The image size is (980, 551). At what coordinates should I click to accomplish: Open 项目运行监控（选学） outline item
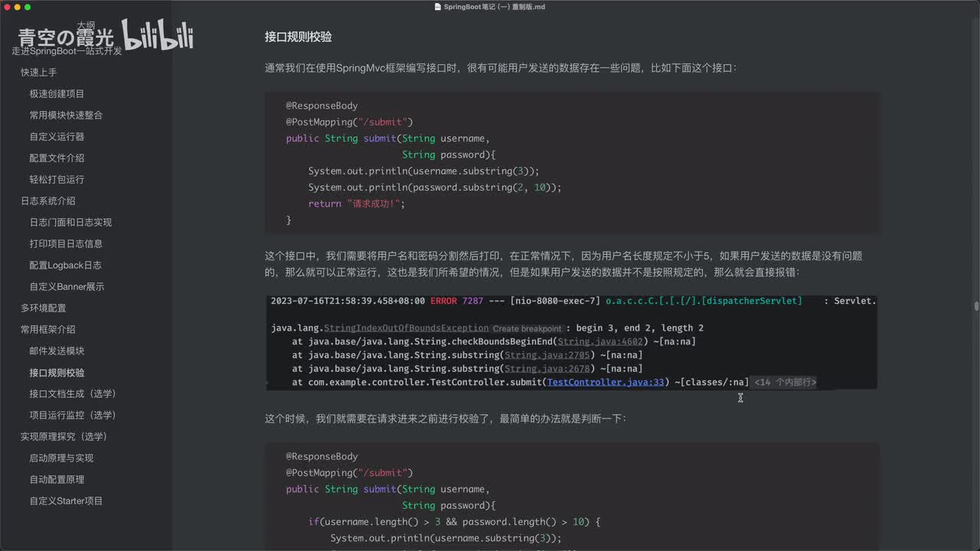(73, 415)
